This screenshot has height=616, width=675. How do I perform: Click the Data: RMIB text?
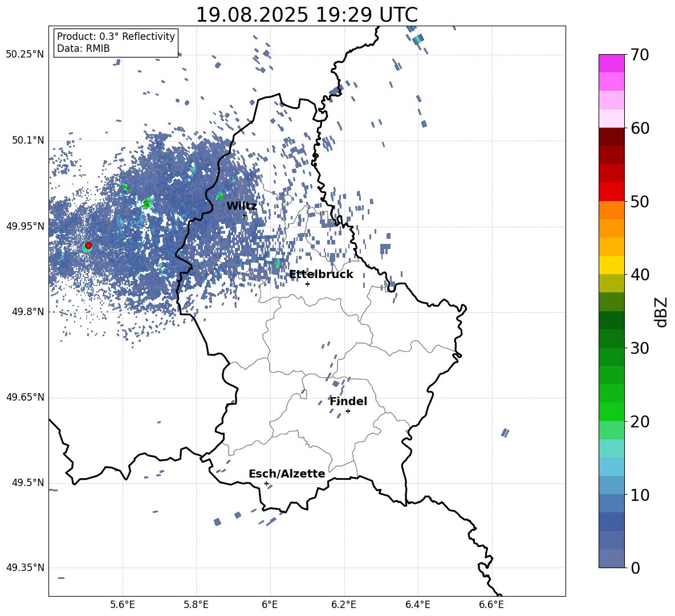tap(83, 48)
